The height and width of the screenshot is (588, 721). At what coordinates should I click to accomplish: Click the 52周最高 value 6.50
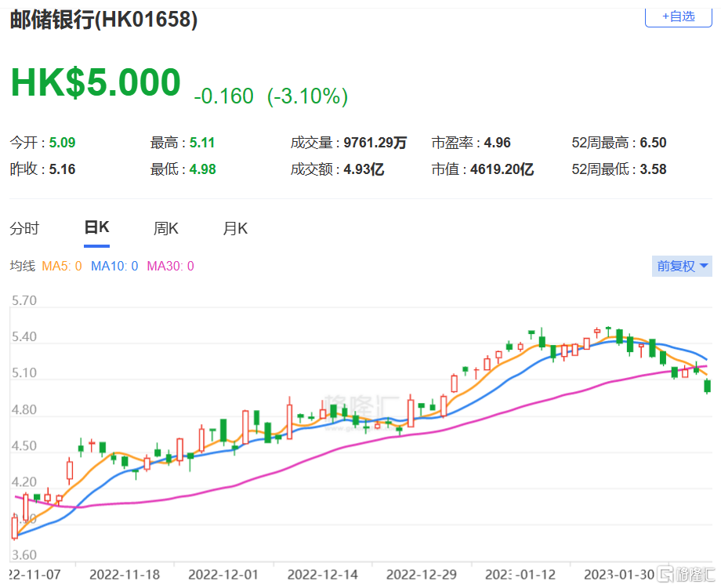[653, 143]
